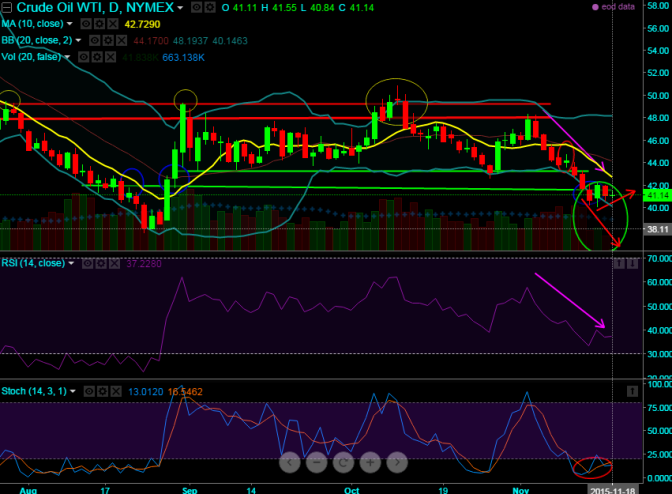
Task: Zoom out using the round minus button
Action: click(316, 462)
